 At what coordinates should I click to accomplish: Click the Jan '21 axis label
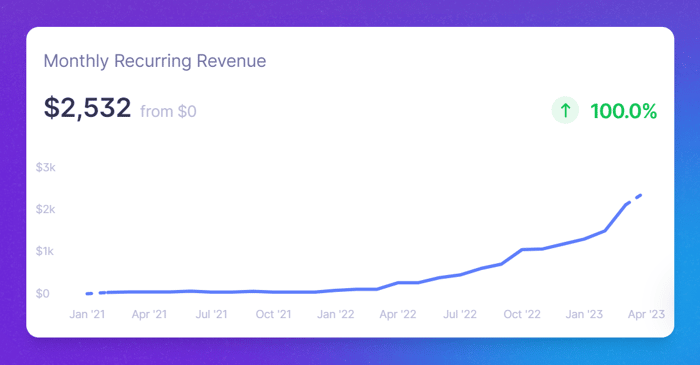pyautogui.click(x=87, y=314)
